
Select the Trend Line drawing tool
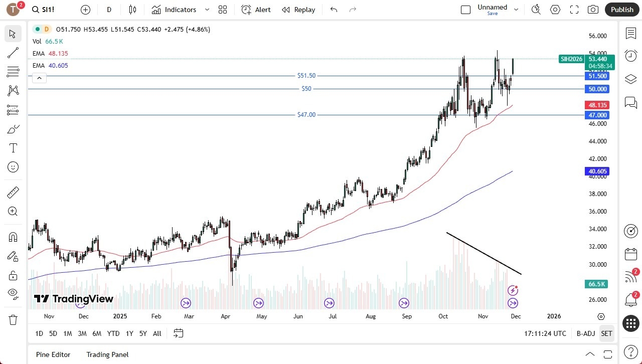click(13, 53)
